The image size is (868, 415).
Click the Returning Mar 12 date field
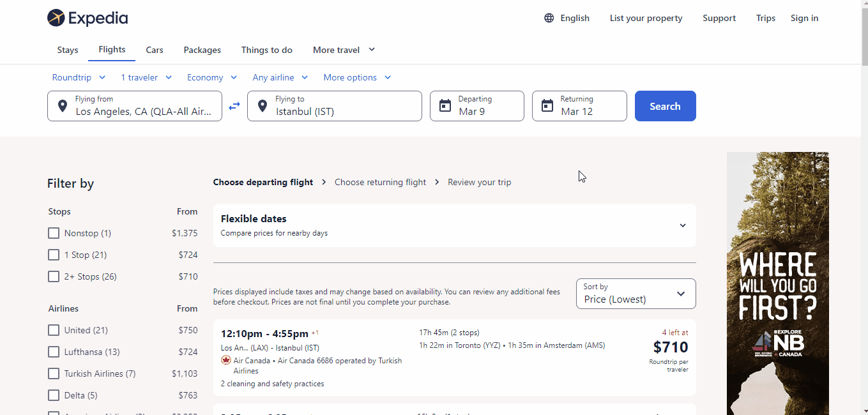(579, 106)
